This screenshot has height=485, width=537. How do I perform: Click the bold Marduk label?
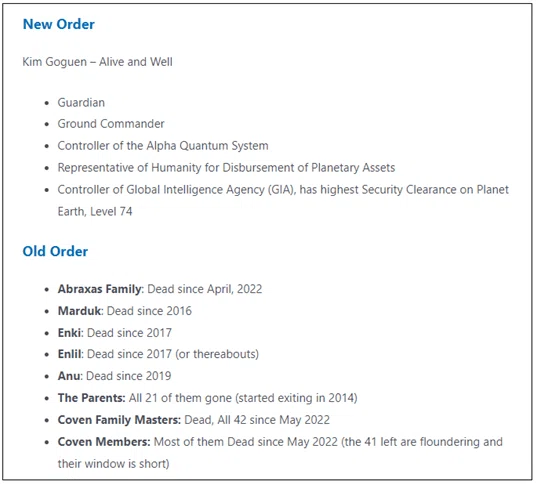pos(80,311)
